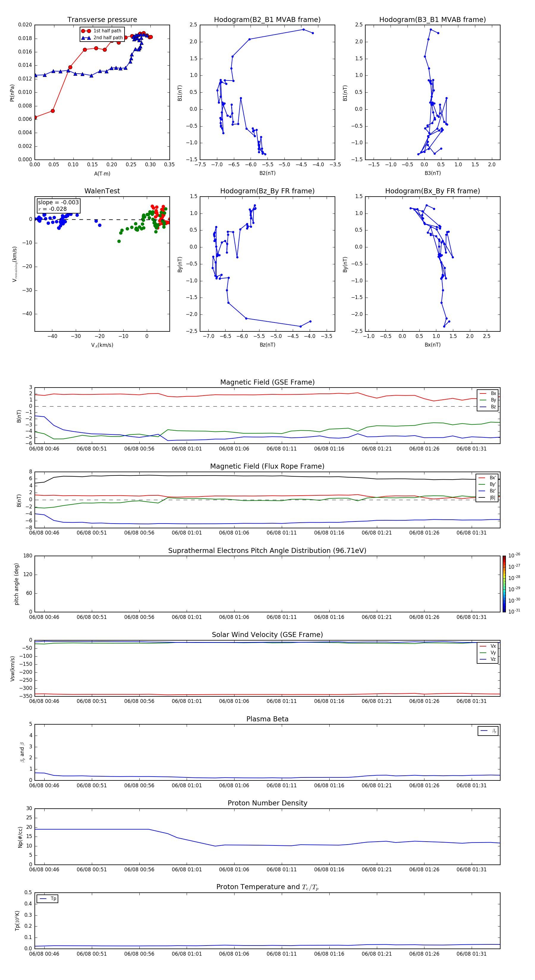Click the 'B3(nT)' x-axis label
The width and height of the screenshot is (535, 980).
coord(432,173)
